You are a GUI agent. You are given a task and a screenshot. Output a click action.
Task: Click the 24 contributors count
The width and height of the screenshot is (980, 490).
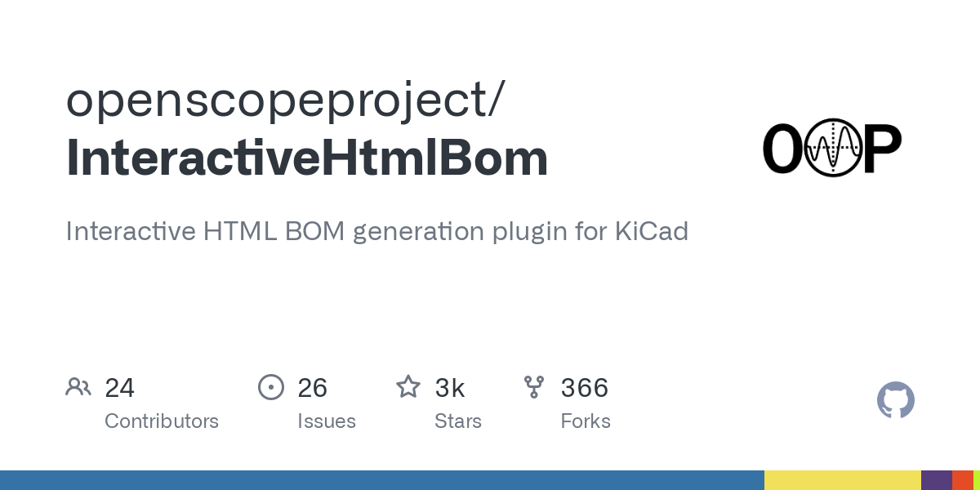tap(119, 388)
